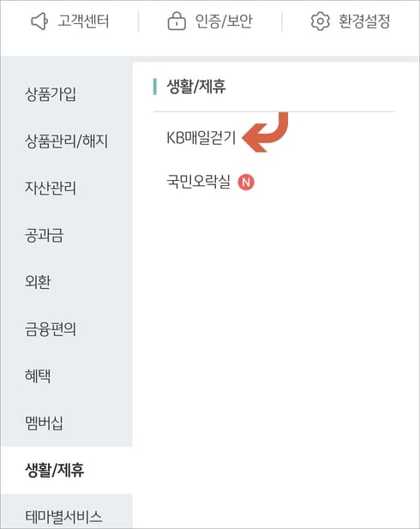Click the red N badge beside 국민오락실
This screenshot has height=529, width=420.
(246, 182)
